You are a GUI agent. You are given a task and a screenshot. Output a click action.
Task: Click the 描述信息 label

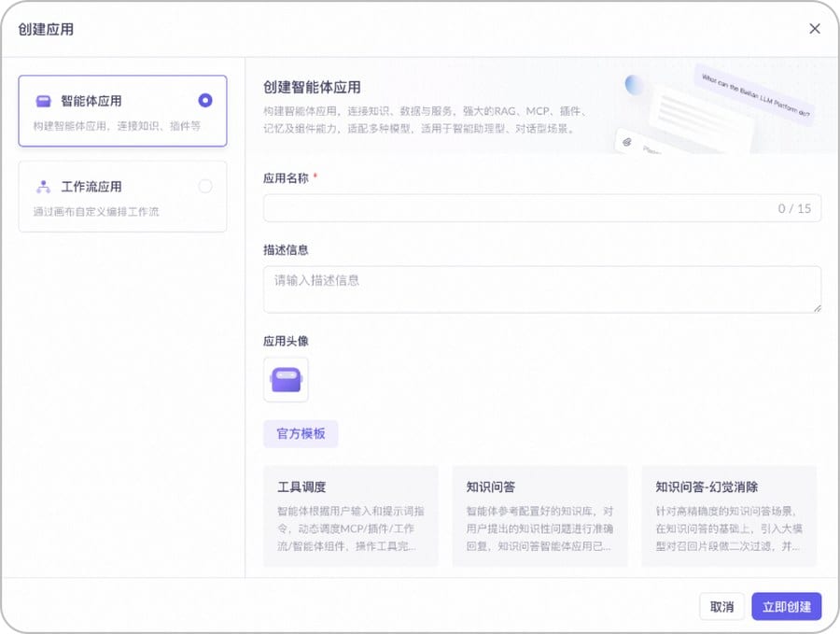pos(286,249)
